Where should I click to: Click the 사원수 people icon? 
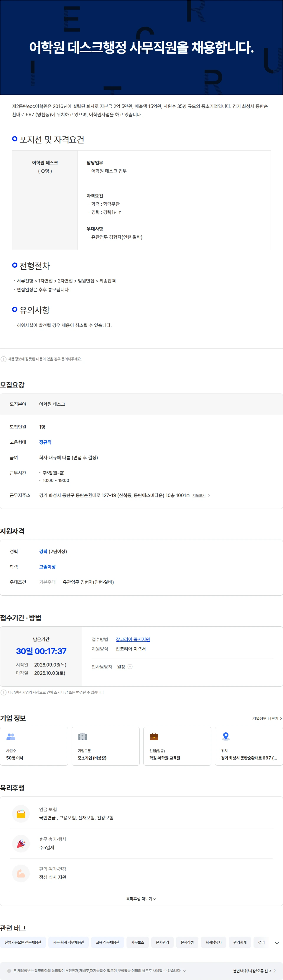[x=11, y=736]
